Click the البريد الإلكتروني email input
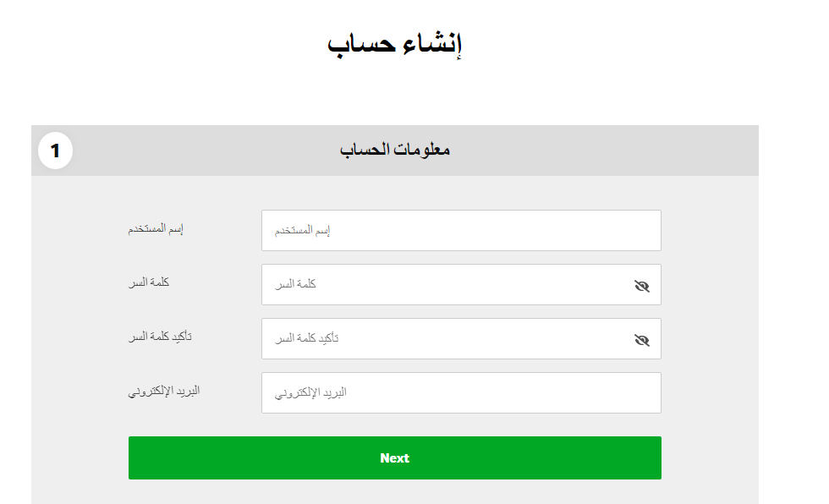Viewport: 829px width, 504px height. point(461,393)
